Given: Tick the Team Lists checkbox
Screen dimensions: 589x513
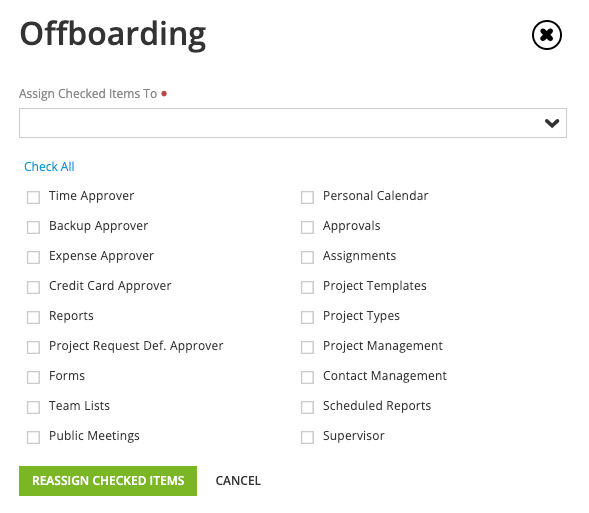Looking at the screenshot, I should 33,407.
